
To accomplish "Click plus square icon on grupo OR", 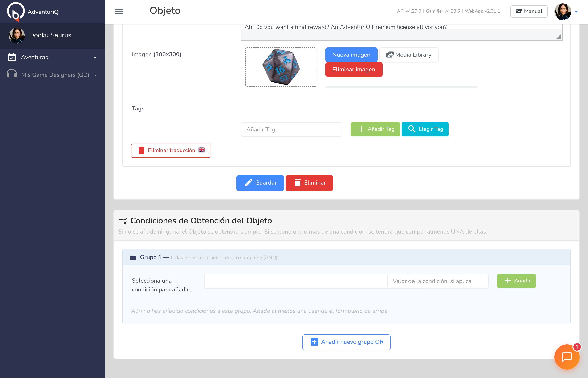I will pos(314,342).
